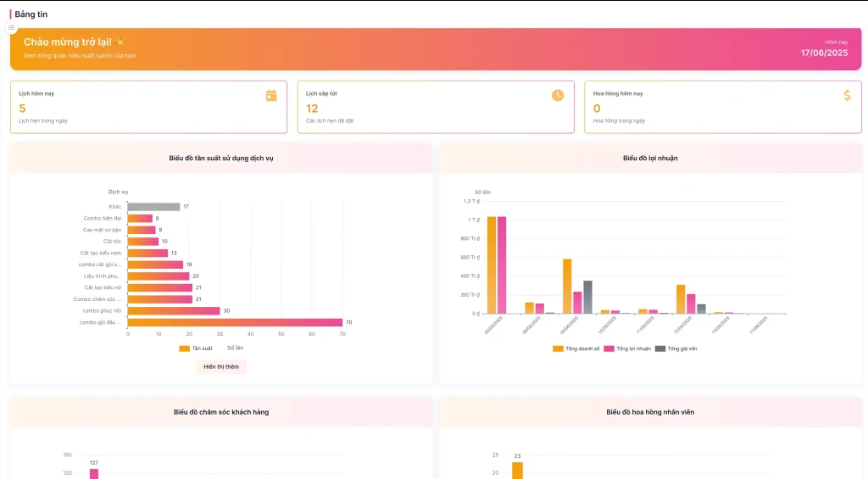Click the combo gội đầu bar showing 70
Image resolution: width=868 pixels, height=479 pixels.
click(235, 322)
